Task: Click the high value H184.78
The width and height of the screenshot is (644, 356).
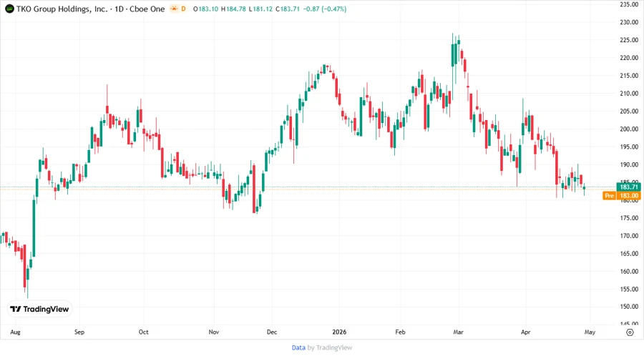Action: point(233,9)
